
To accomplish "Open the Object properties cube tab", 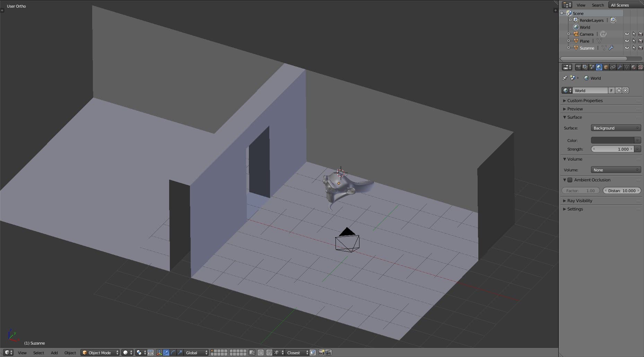I will click(x=606, y=67).
